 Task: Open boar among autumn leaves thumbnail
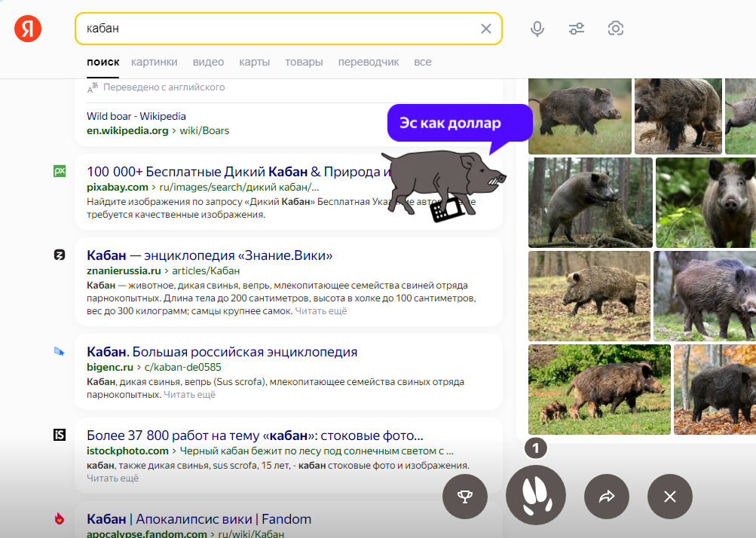coord(715,390)
